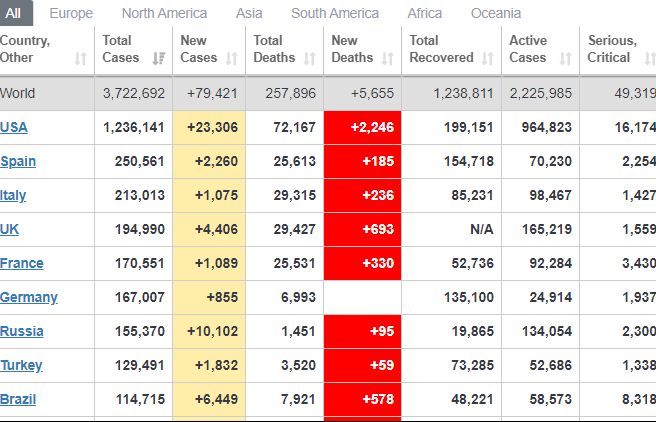The width and height of the screenshot is (656, 422).
Task: Sort the Country, Other column by icon
Action: coord(80,59)
